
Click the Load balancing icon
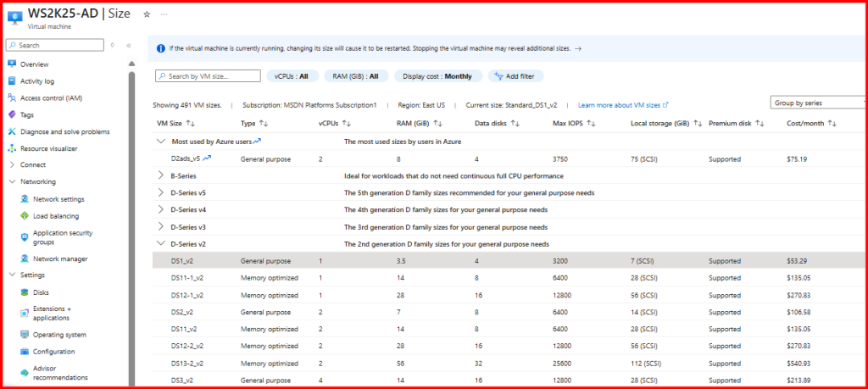click(x=24, y=216)
